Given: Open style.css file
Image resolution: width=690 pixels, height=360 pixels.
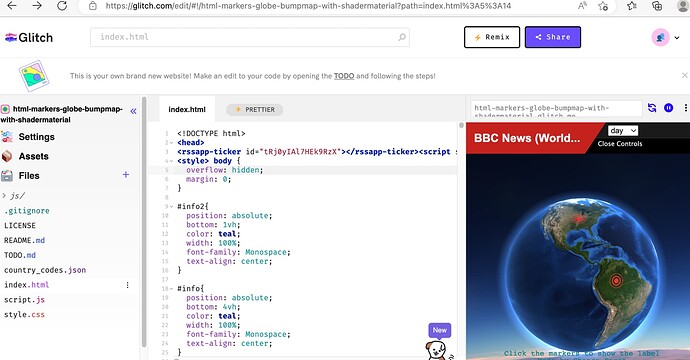Looking at the screenshot, I should tap(24, 315).
